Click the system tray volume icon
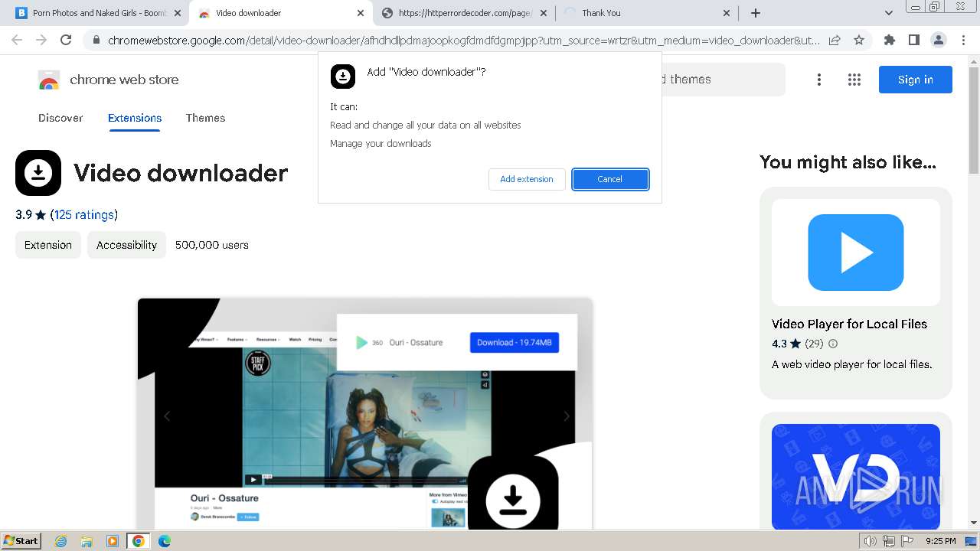This screenshot has width=980, height=551. (x=871, y=541)
